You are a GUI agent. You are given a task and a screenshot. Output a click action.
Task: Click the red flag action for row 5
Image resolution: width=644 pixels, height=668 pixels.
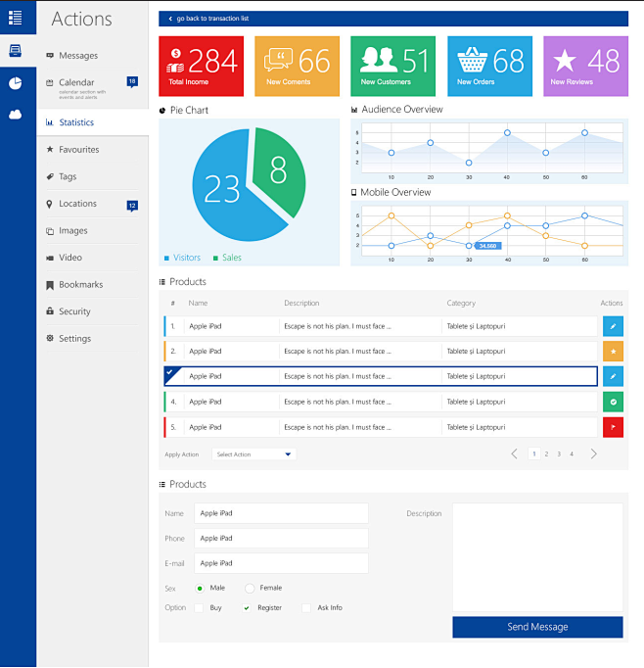point(613,427)
